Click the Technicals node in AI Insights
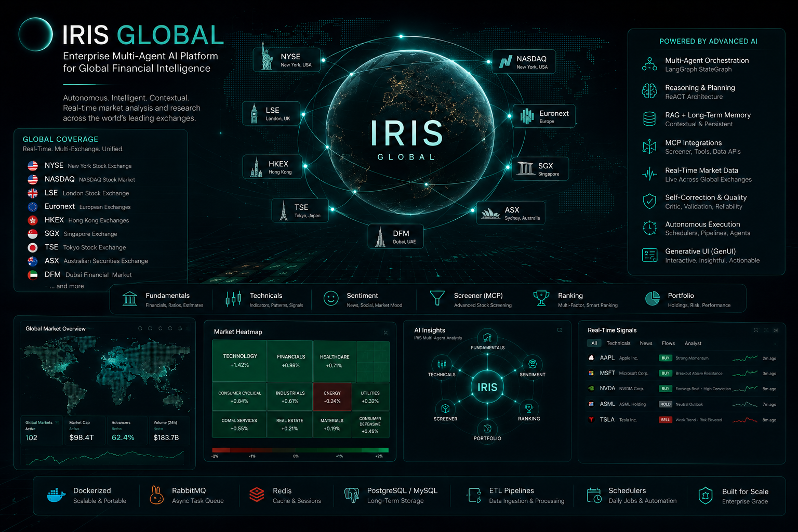 coord(442,366)
